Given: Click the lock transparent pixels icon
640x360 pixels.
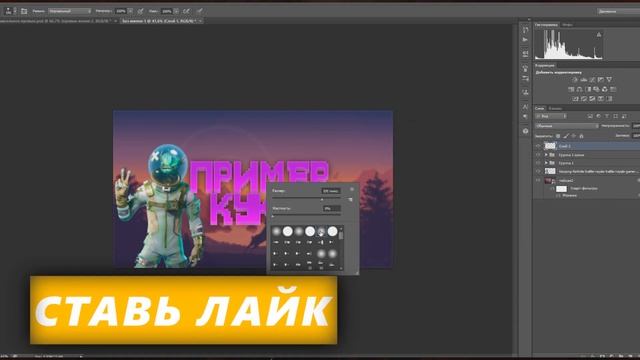Looking at the screenshot, I should pos(558,136).
